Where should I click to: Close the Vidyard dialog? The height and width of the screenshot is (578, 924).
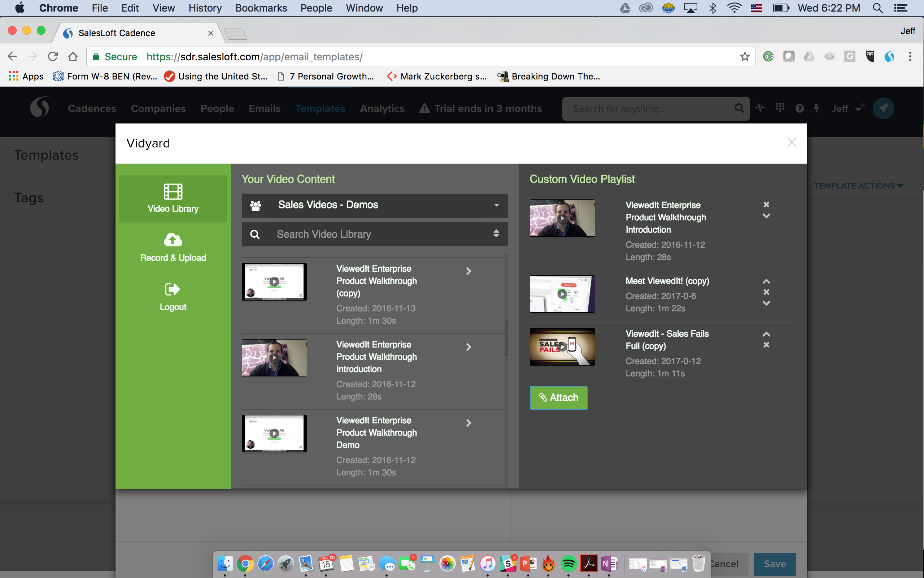tap(792, 143)
